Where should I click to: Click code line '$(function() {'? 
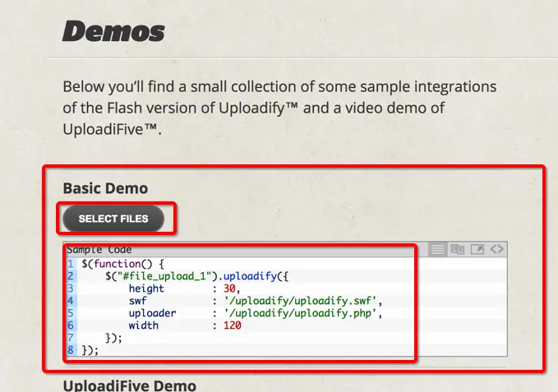coord(122,264)
